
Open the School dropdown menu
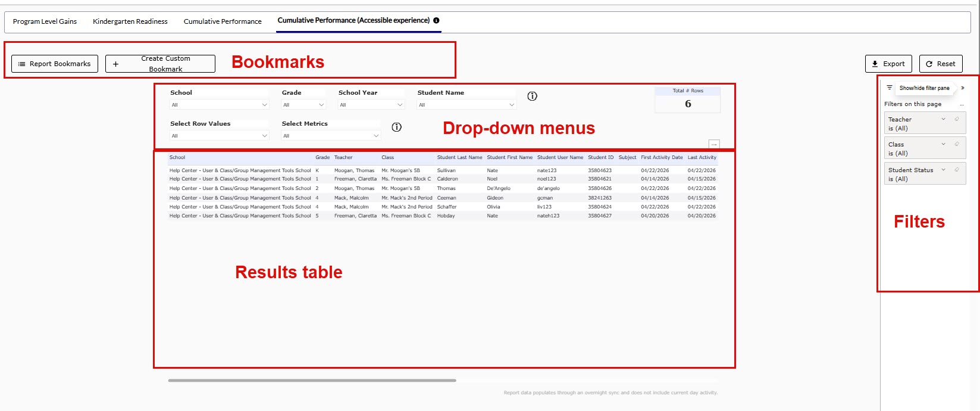click(219, 105)
